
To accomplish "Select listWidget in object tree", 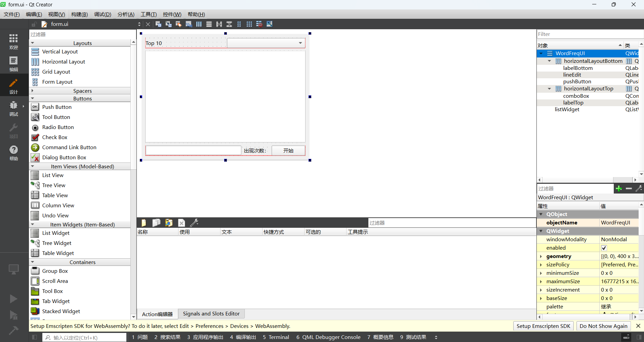I will coord(567,110).
